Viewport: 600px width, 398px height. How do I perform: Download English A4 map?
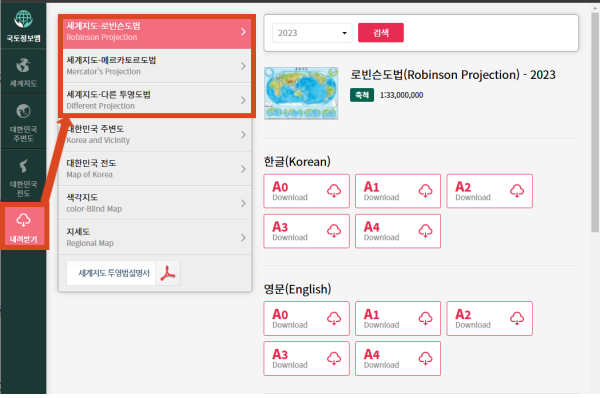tap(398, 359)
